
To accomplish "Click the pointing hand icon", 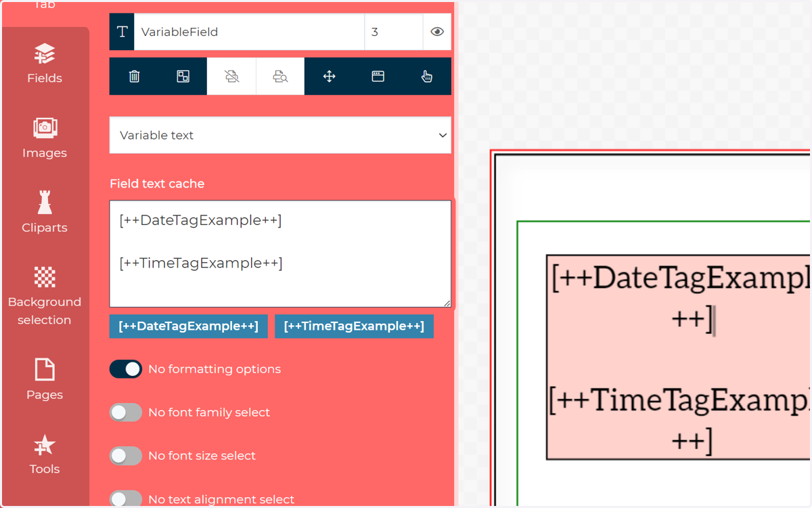I will [426, 77].
